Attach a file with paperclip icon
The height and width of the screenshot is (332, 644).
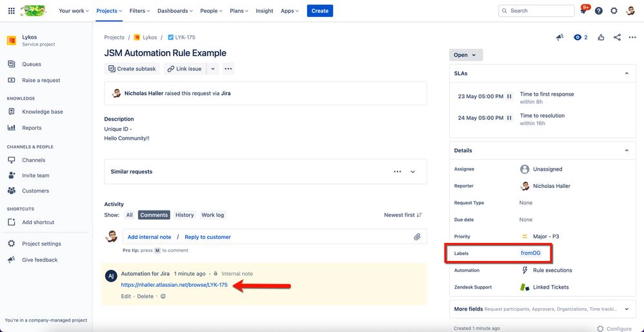pyautogui.click(x=417, y=236)
